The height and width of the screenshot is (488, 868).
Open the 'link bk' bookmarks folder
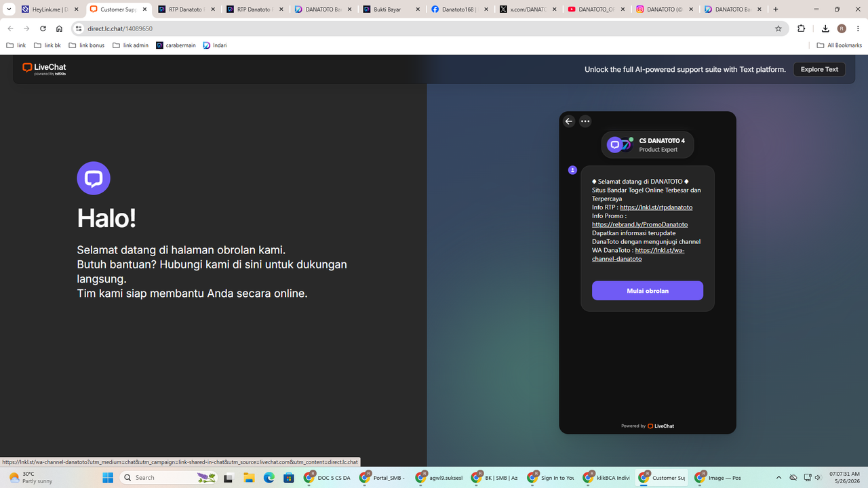(x=47, y=45)
